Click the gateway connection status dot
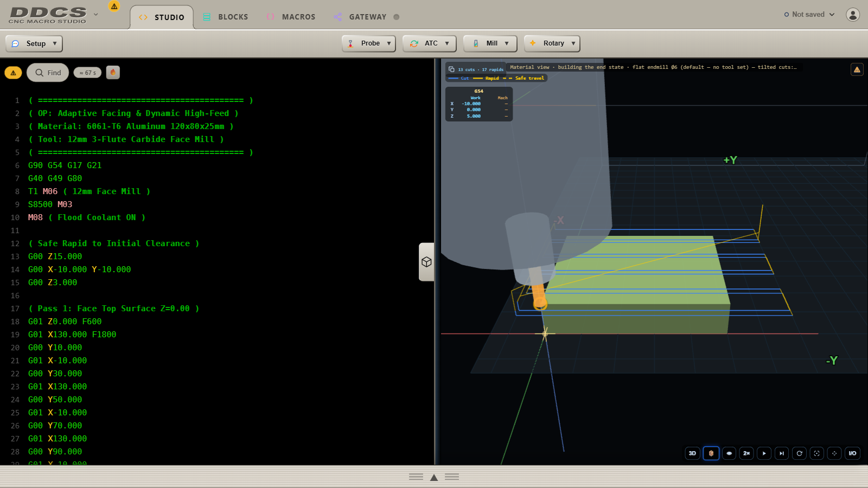Viewport: 868px width, 488px height. click(x=397, y=17)
